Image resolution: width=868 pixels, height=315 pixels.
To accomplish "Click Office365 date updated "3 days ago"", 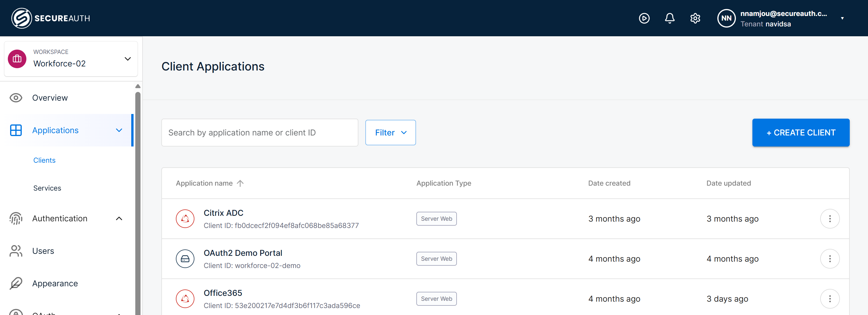I will (727, 299).
